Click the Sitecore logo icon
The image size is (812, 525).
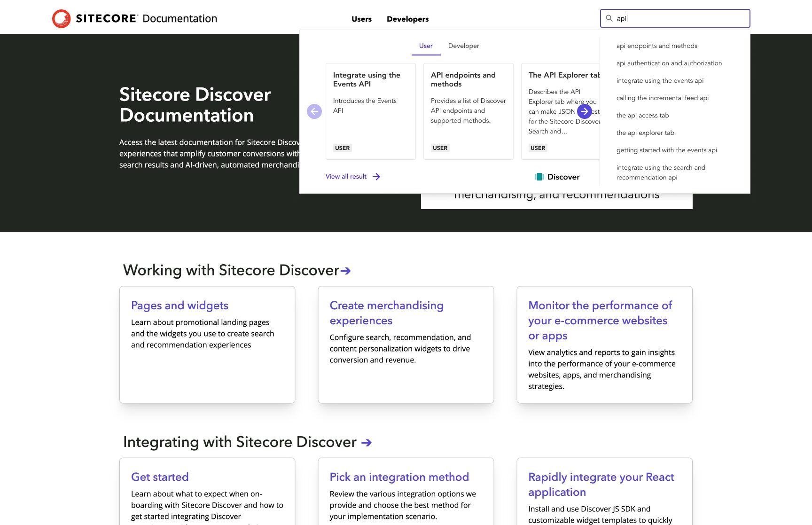pos(61,19)
